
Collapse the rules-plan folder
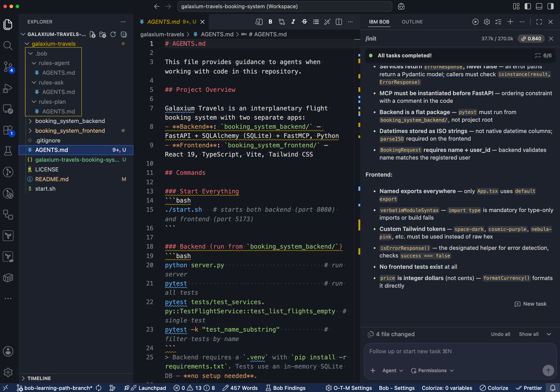(x=34, y=102)
